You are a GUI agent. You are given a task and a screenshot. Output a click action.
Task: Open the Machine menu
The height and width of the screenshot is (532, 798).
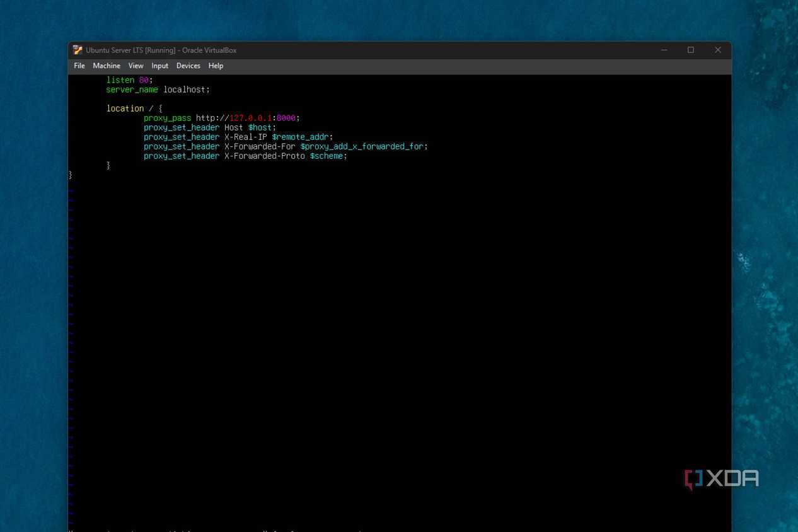(107, 66)
